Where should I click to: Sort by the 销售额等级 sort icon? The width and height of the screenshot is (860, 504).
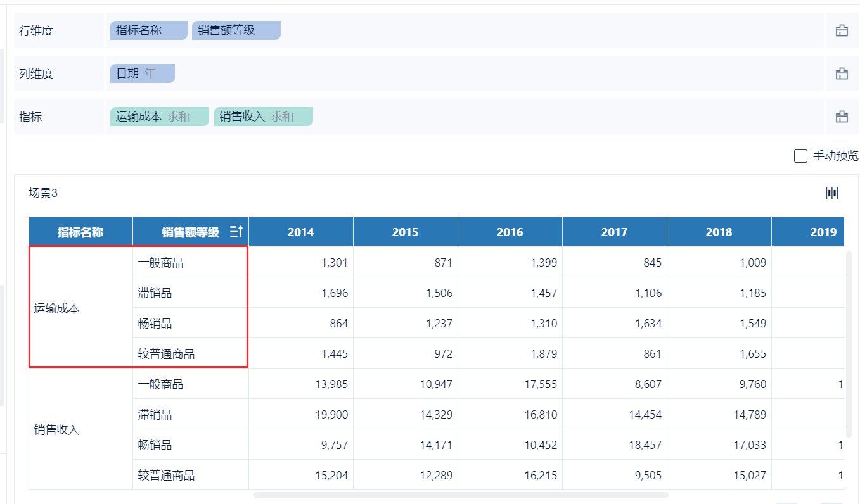coord(236,232)
